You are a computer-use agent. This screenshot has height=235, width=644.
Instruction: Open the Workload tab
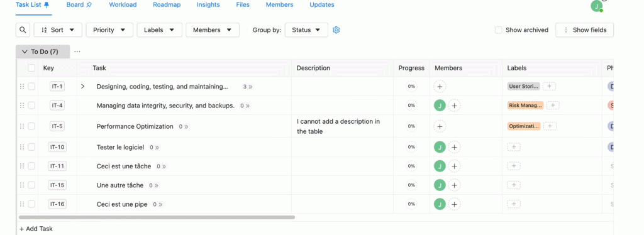click(x=123, y=5)
